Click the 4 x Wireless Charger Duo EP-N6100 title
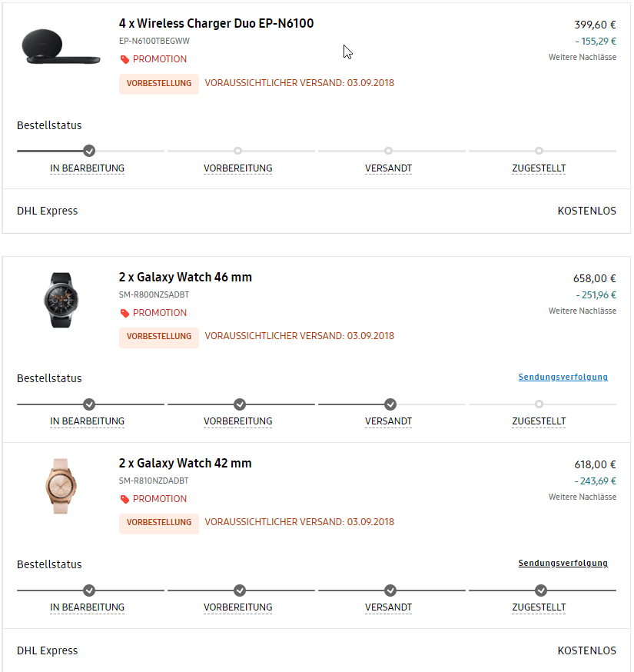This screenshot has height=672, width=634. tap(217, 23)
